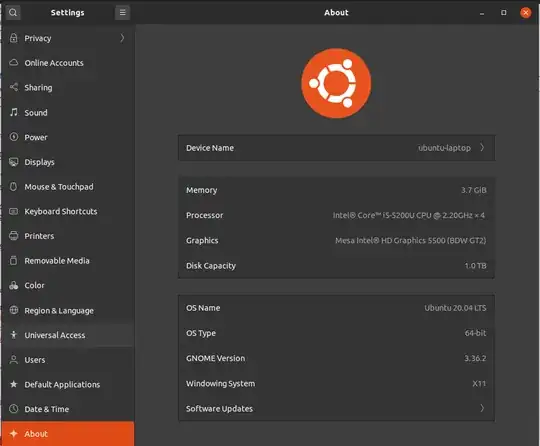Click the Disk Capacity value 1.0 TB
540x446 pixels.
475,266
